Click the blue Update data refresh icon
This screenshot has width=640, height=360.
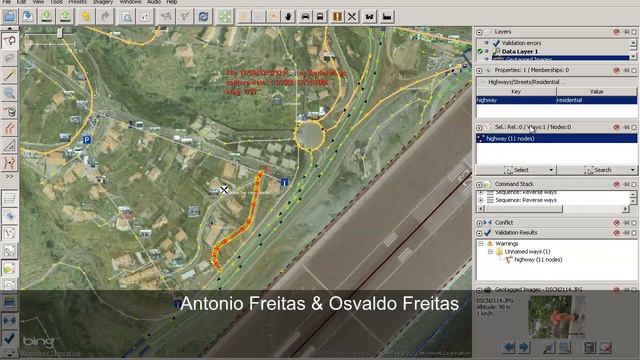click(x=203, y=17)
